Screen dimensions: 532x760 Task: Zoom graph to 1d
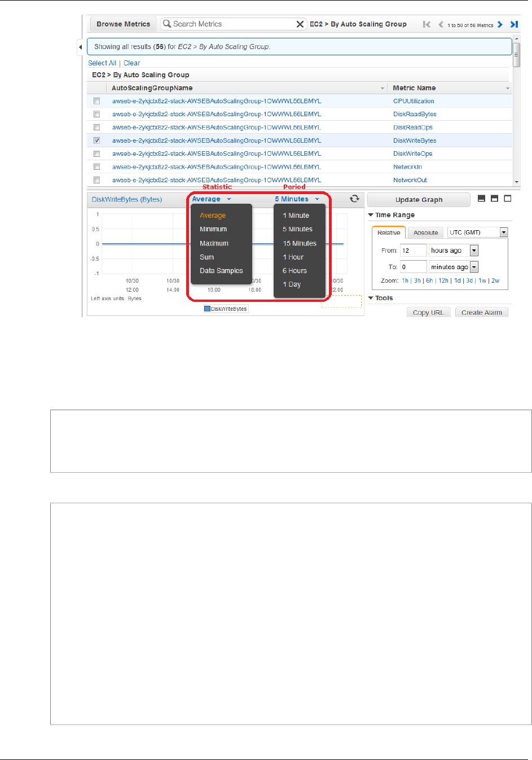(458, 280)
